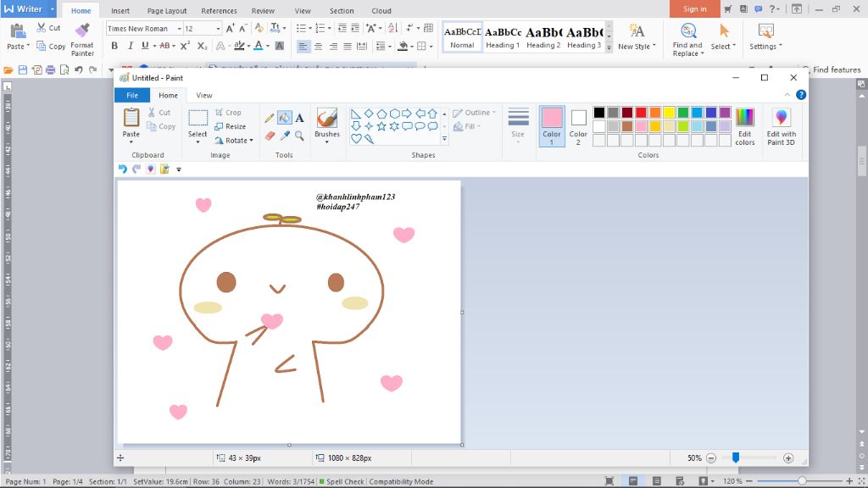Select the Magnifier tool in Paint
The image size is (868, 488).
(x=299, y=136)
